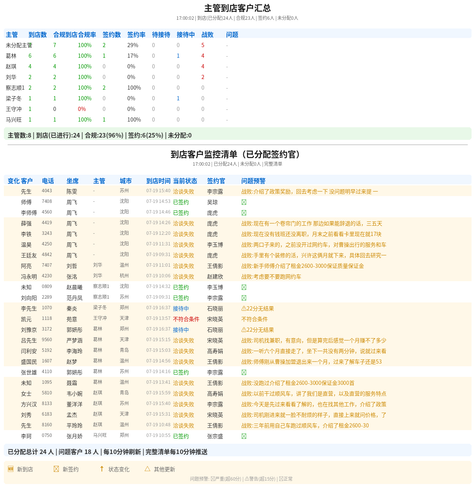Click 电话 column header in monitoring list
This screenshot has height=500, width=475.
[x=48, y=181]
